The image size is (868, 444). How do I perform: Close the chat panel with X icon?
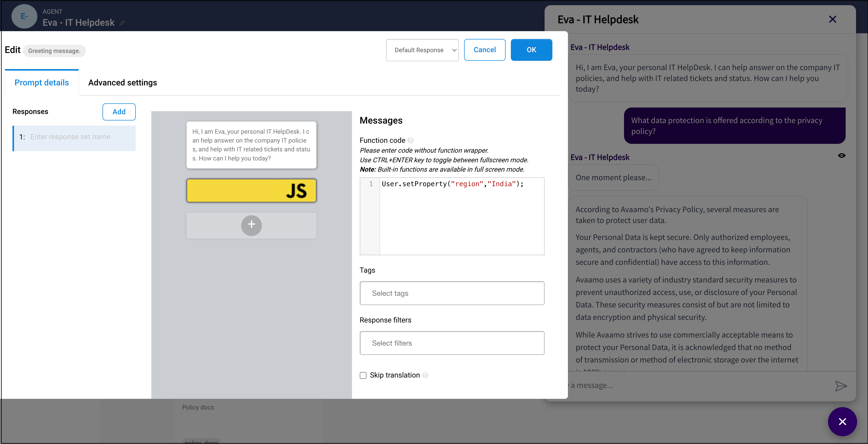pyautogui.click(x=832, y=19)
